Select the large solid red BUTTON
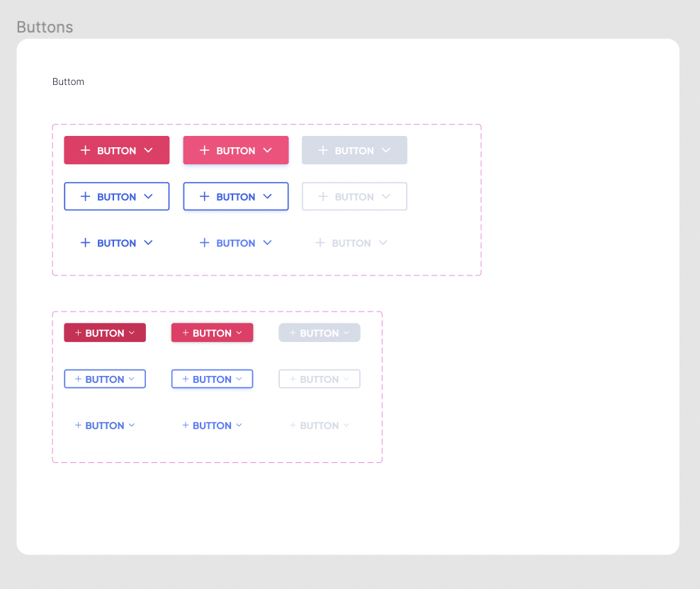 (x=116, y=150)
